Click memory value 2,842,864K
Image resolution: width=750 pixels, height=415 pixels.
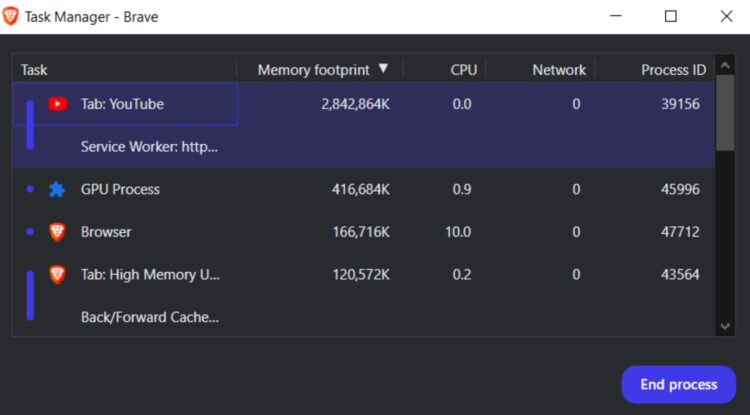coord(355,104)
